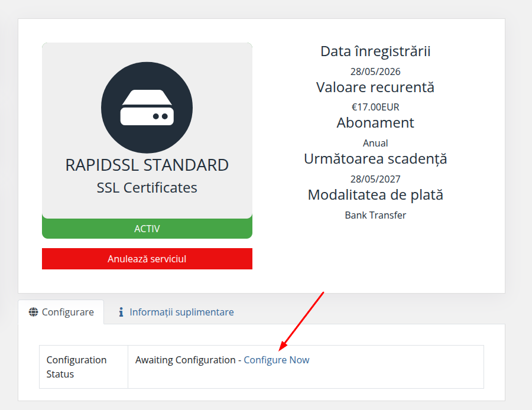532x410 pixels.
Task: Open the Configurare tab
Action: coord(61,312)
